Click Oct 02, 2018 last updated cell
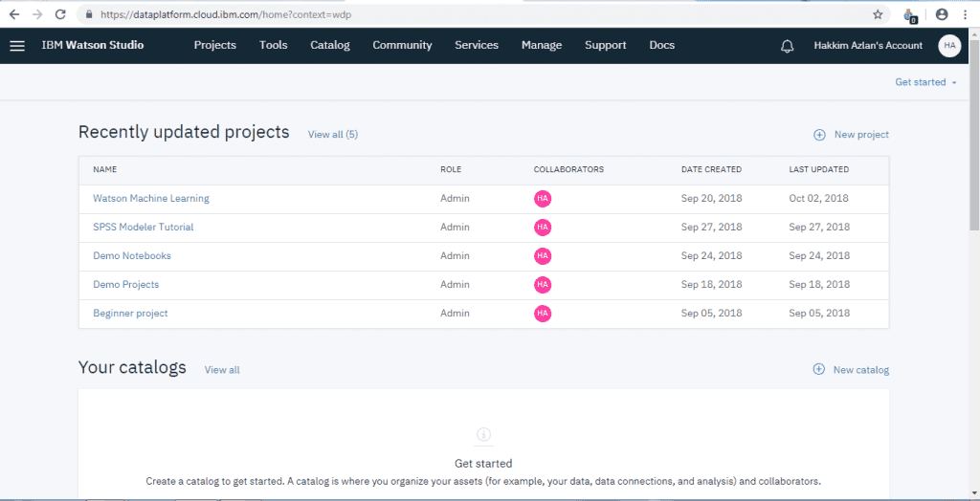The height and width of the screenshot is (501, 980). (819, 199)
